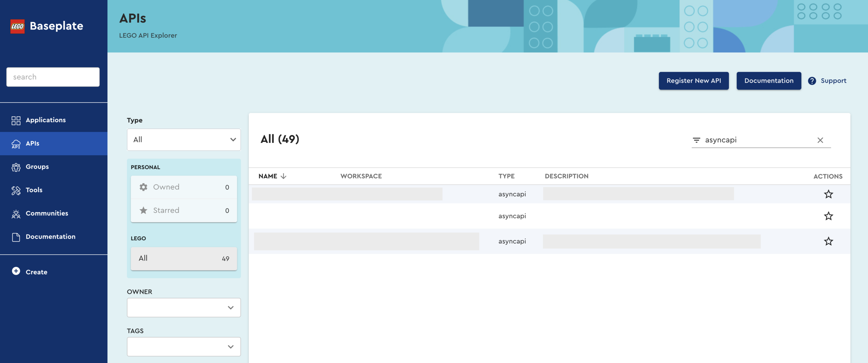868x363 pixels.
Task: Go to Groups in the sidebar
Action: [53, 167]
